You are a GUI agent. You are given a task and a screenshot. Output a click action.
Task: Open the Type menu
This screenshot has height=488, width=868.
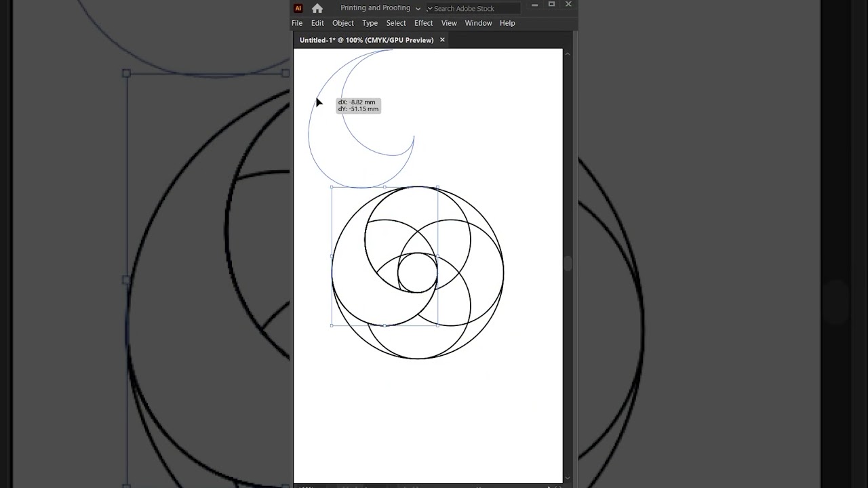click(370, 23)
